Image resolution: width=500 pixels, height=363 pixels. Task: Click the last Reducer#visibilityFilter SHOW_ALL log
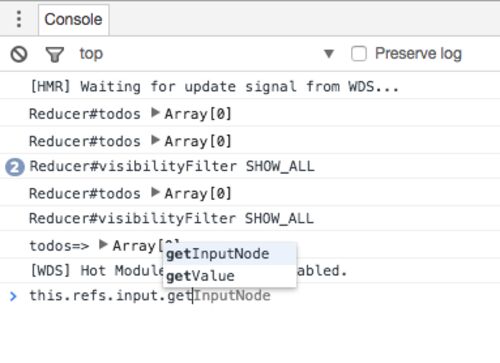pos(171,219)
